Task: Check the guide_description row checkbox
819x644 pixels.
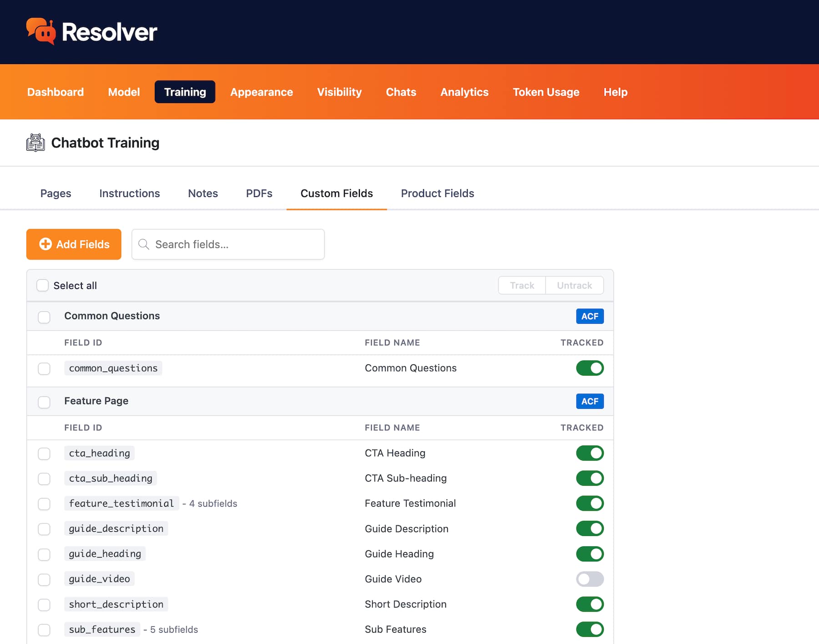Action: (44, 529)
